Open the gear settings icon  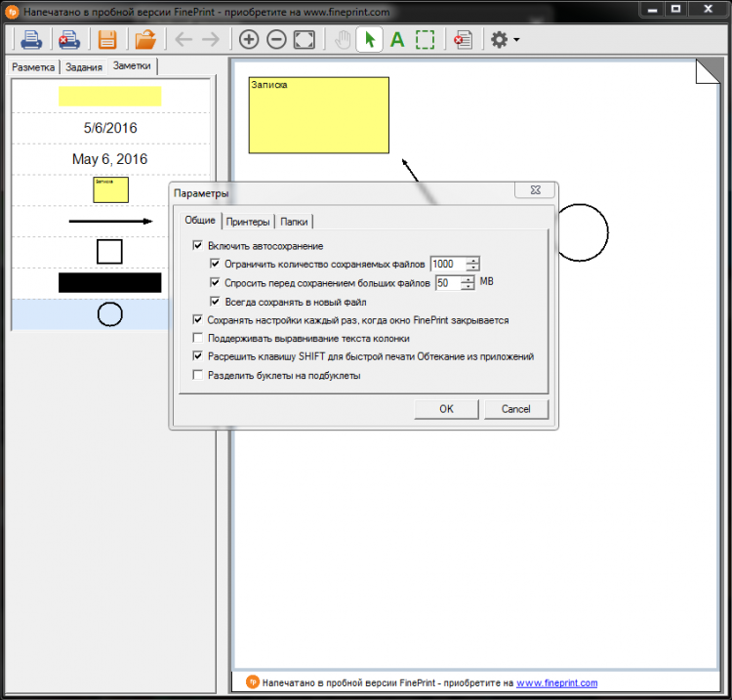(x=500, y=40)
